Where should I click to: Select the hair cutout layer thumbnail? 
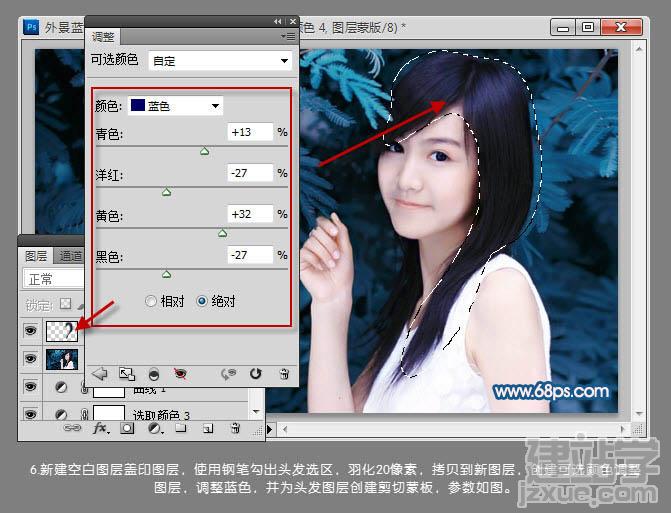62,331
